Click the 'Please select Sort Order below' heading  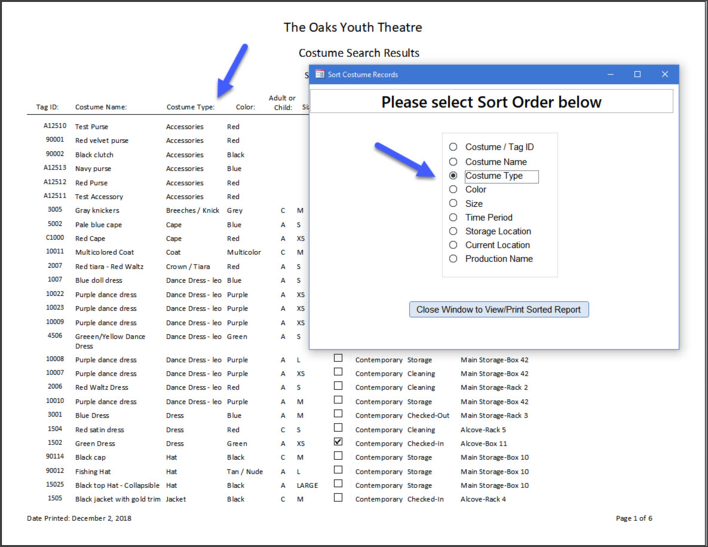[491, 102]
